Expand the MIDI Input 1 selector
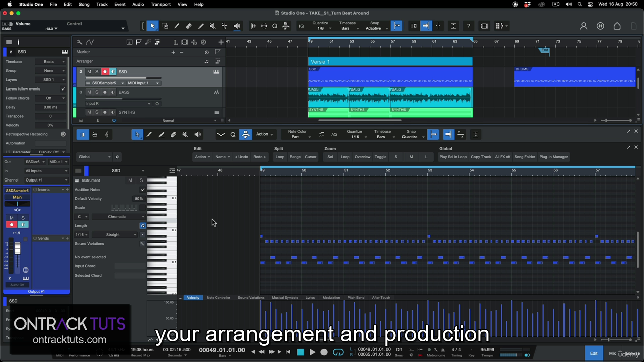 (x=143, y=83)
